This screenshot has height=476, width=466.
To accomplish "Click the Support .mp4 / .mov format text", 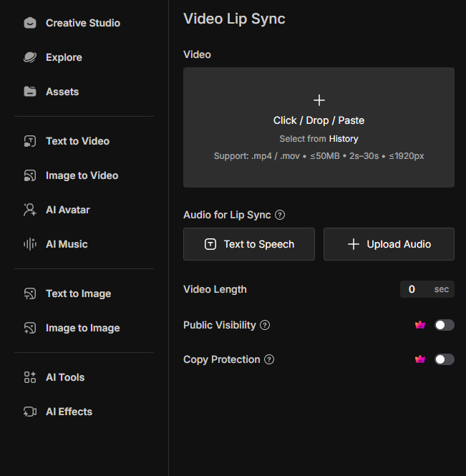I will [x=319, y=156].
